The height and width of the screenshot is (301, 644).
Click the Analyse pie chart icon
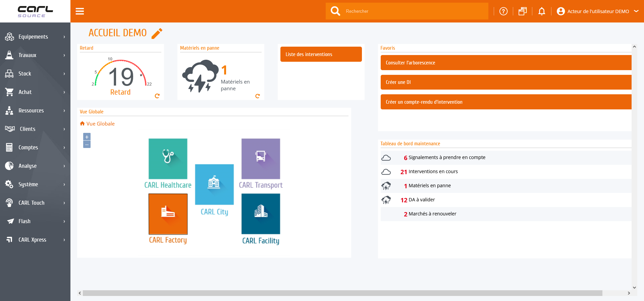tap(9, 166)
